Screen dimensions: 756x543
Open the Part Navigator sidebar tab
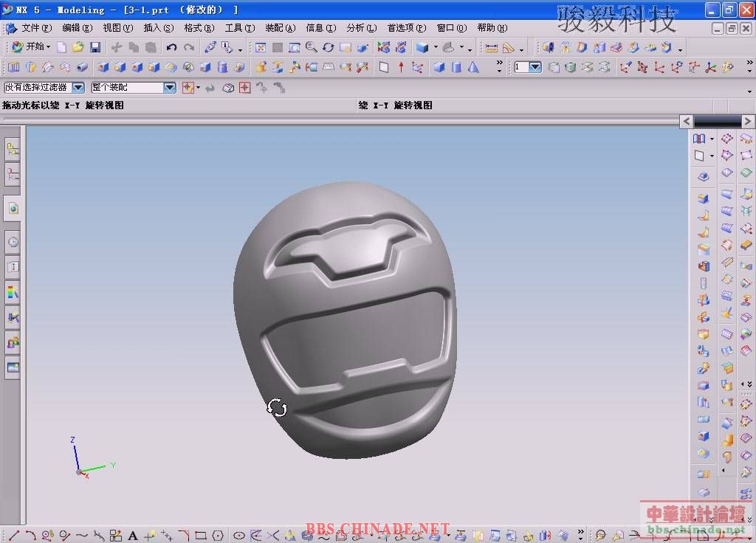click(13, 174)
